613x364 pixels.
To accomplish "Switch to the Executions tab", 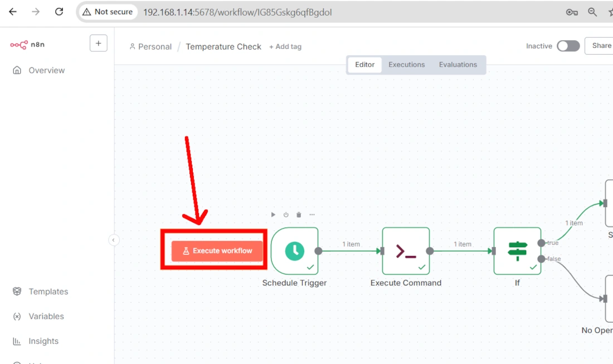I will coord(406,65).
